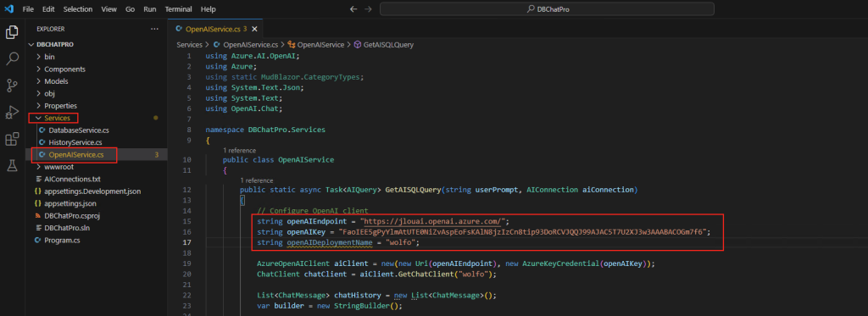Open the Run menu

[x=149, y=9]
